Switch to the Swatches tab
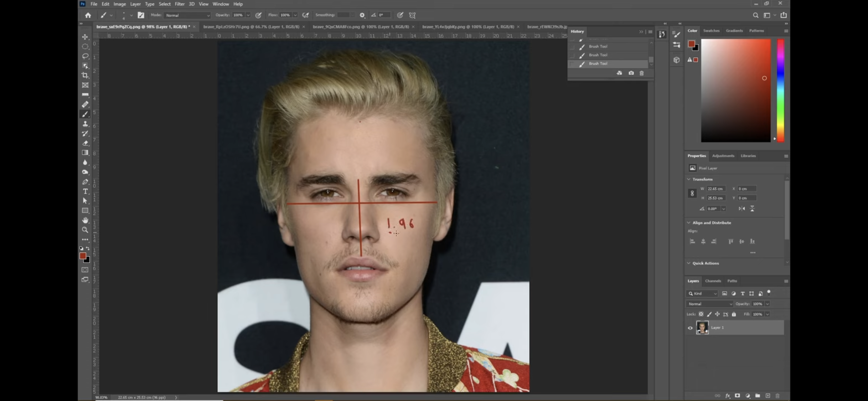Viewport: 868px width, 401px height. pyautogui.click(x=711, y=31)
